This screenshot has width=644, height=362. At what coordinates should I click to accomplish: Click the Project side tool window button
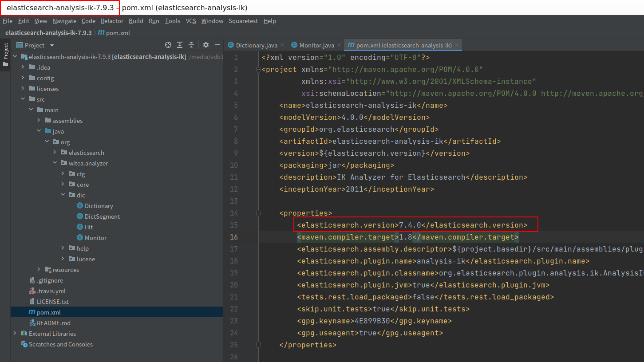(5, 55)
